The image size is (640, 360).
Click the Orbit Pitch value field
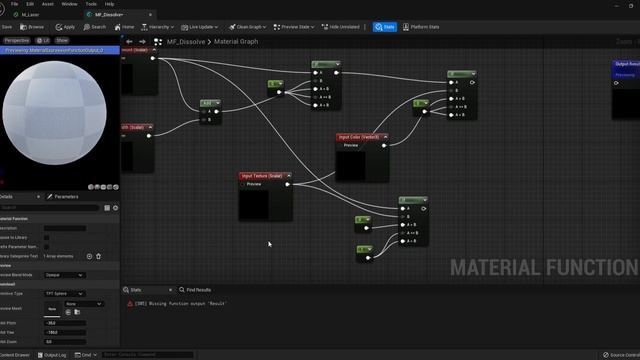pos(65,323)
